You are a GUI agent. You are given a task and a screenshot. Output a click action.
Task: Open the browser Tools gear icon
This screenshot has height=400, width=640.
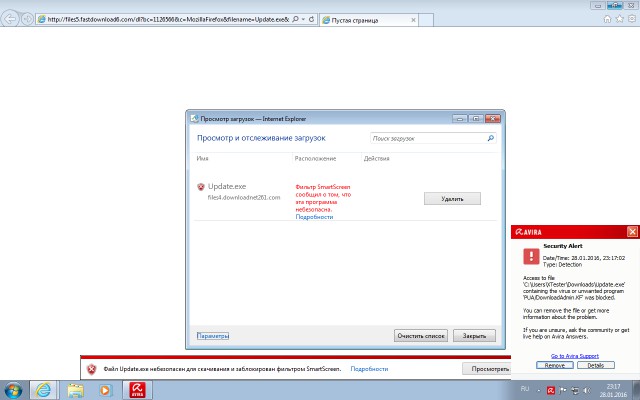pos(632,19)
